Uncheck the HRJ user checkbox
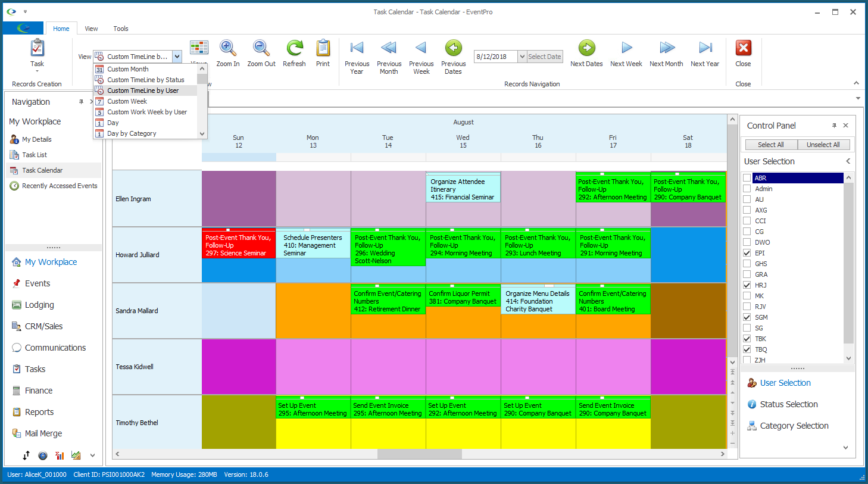Viewport: 868px width, 484px height. point(747,285)
